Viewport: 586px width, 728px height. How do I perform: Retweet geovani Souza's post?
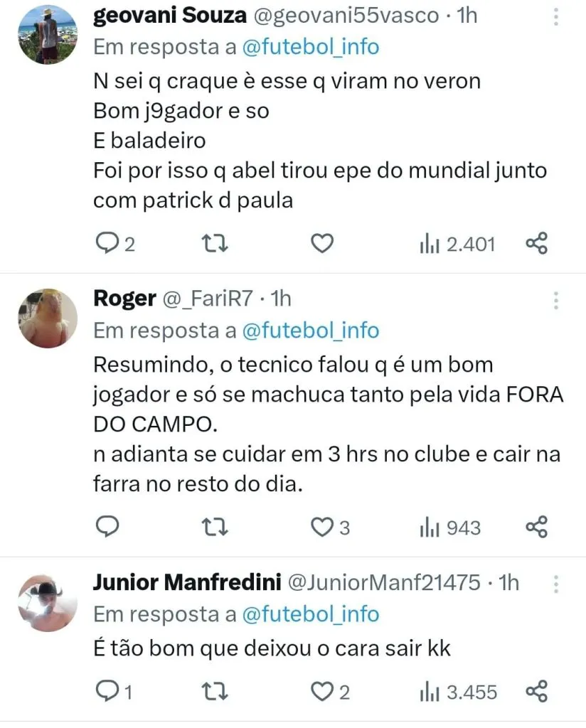pos(211,245)
